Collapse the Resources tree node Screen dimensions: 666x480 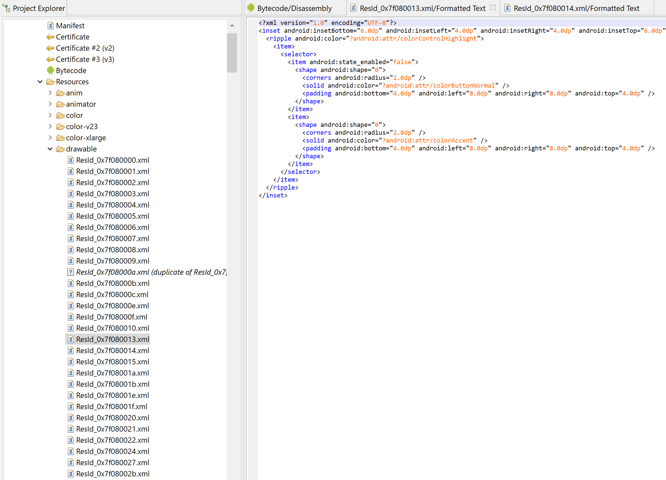click(x=40, y=82)
